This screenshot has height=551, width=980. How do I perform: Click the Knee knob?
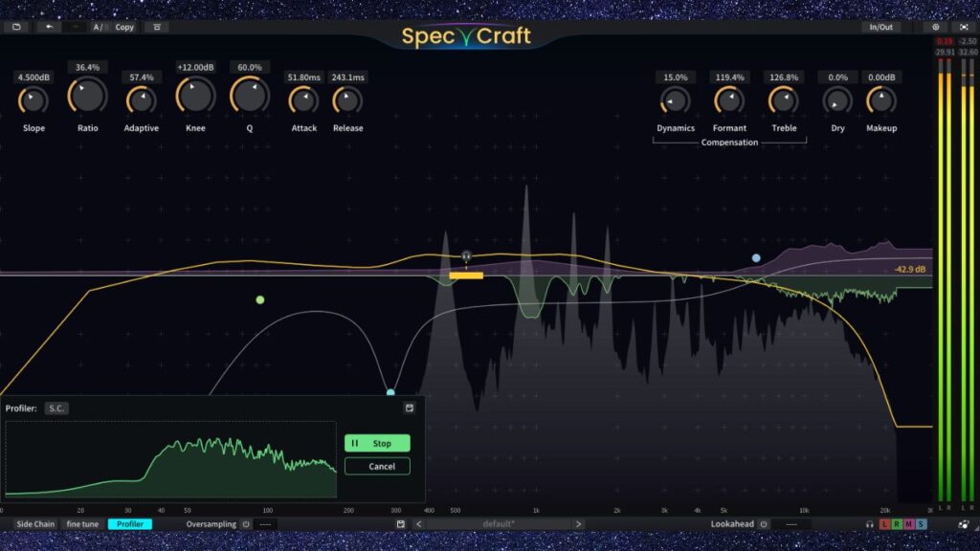[195, 96]
